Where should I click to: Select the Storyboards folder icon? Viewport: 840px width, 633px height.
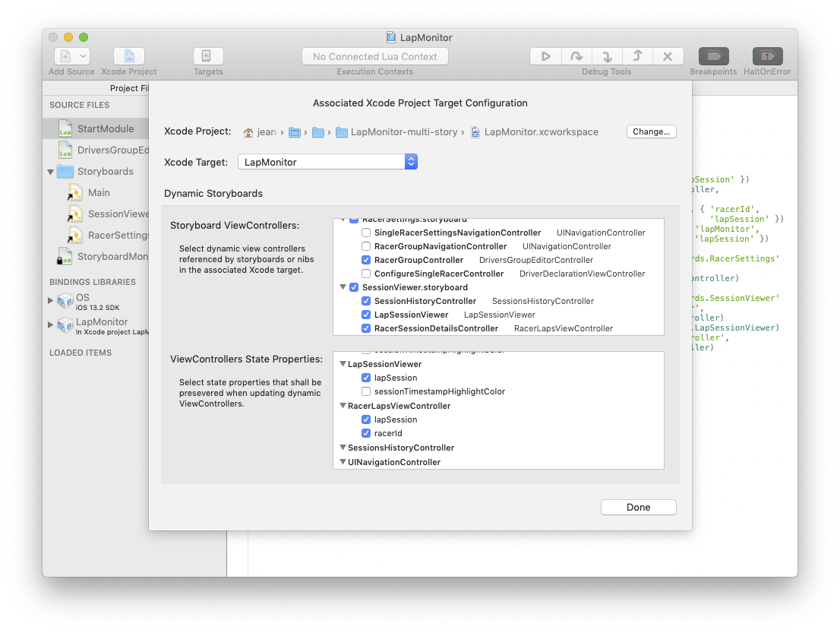(65, 172)
